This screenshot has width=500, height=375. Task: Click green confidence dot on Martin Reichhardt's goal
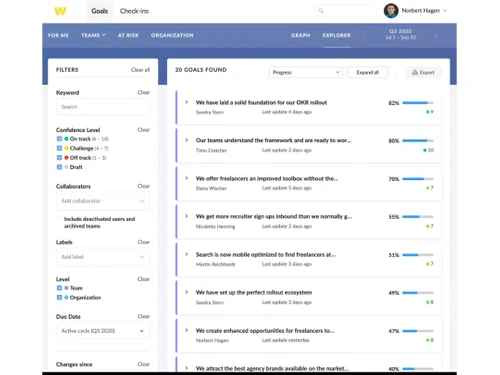pos(427,264)
